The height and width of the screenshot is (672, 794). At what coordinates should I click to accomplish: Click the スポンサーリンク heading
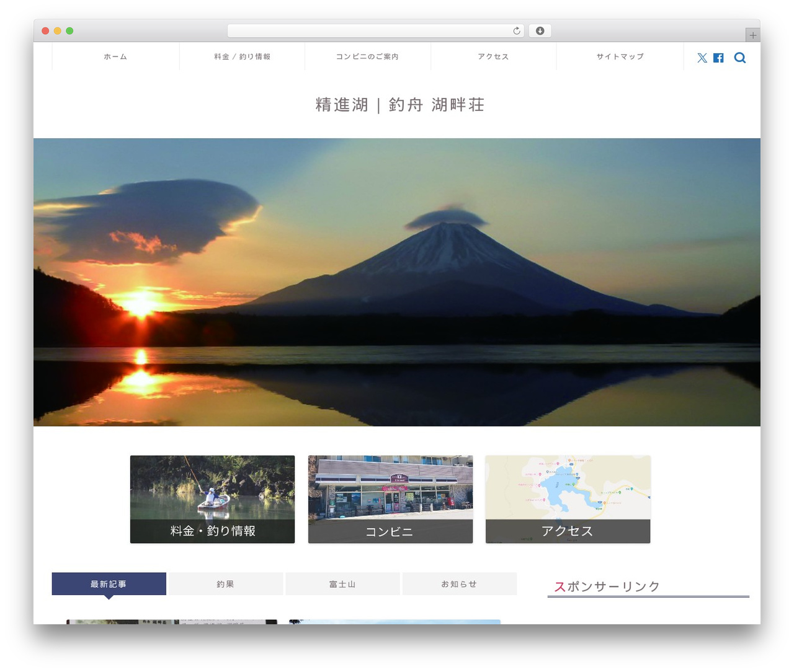point(607,586)
